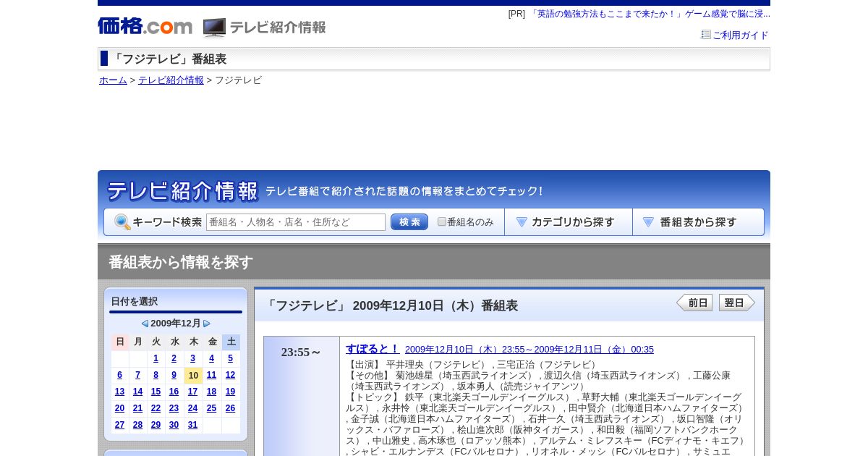Click the TV icon beside テレビ紹介情報
Image resolution: width=868 pixels, height=456 pixels.
coord(214,28)
